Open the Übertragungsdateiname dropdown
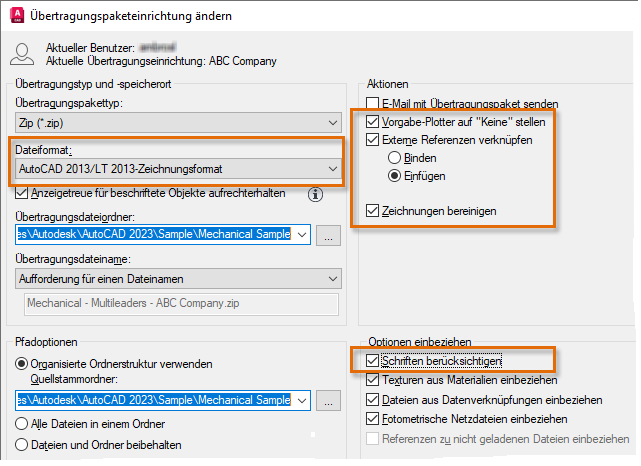This screenshot has height=466, width=641. point(178,279)
